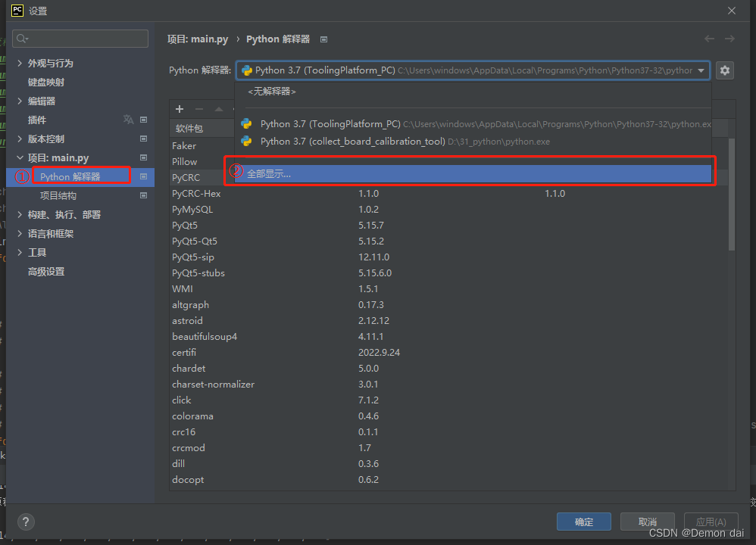Click the package list vertical scrollbar
The image size is (756, 545).
click(732, 193)
